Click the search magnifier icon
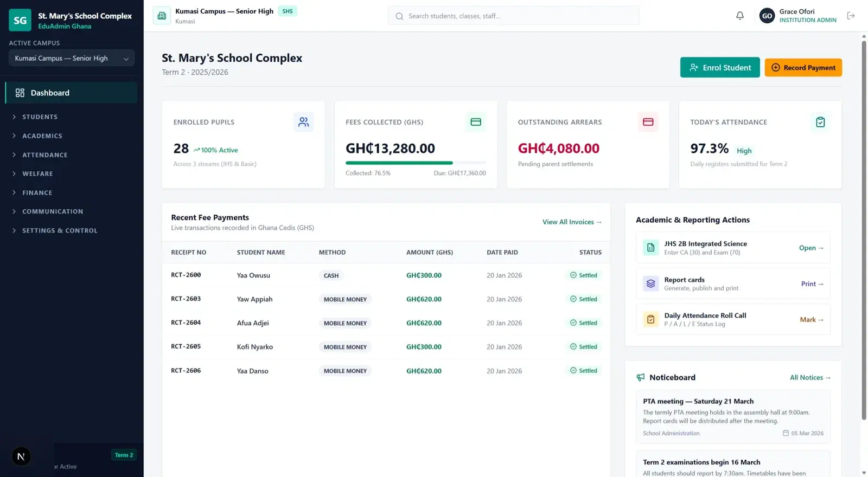Viewport: 868px width, 477px height. pyautogui.click(x=399, y=16)
